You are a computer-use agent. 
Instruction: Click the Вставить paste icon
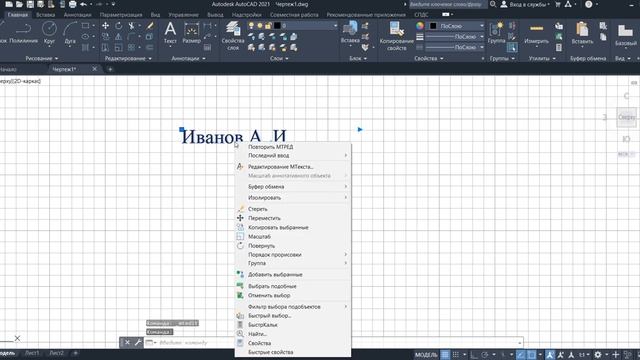click(582, 33)
